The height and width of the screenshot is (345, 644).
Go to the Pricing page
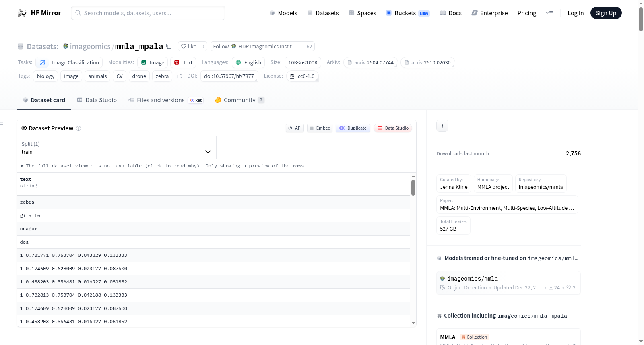click(x=527, y=13)
